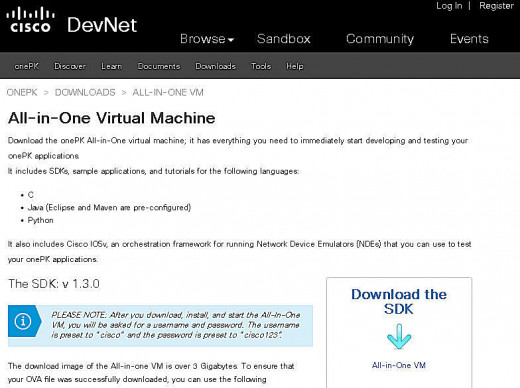Click the blue info icon in the note box
This screenshot has height=388, width=520.
pos(23,321)
